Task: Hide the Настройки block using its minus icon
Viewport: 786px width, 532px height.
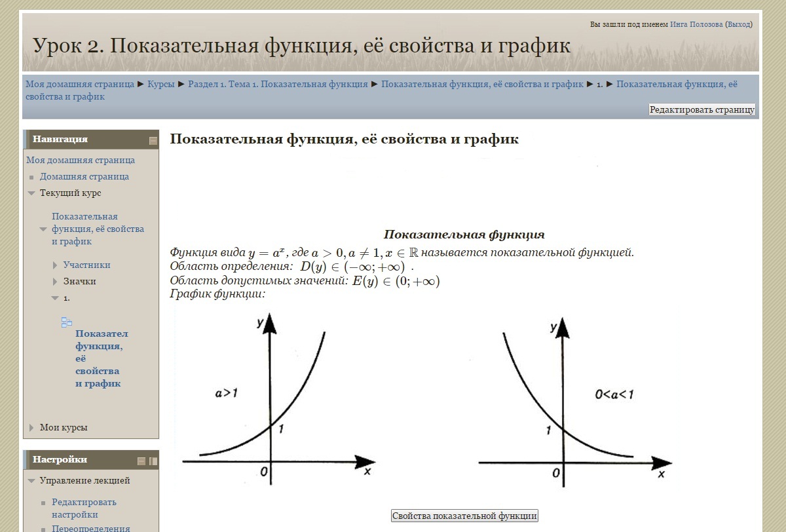Action: coord(141,461)
